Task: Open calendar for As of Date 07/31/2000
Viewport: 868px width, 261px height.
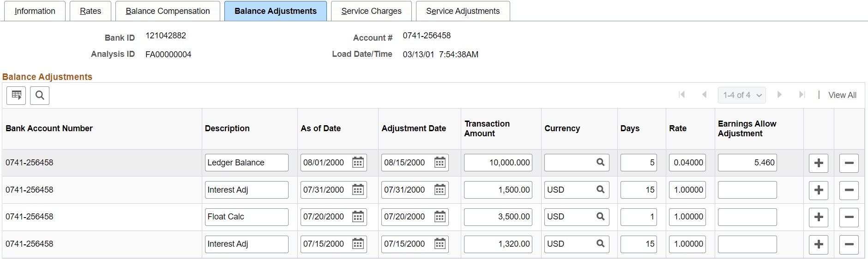Action: pos(358,190)
